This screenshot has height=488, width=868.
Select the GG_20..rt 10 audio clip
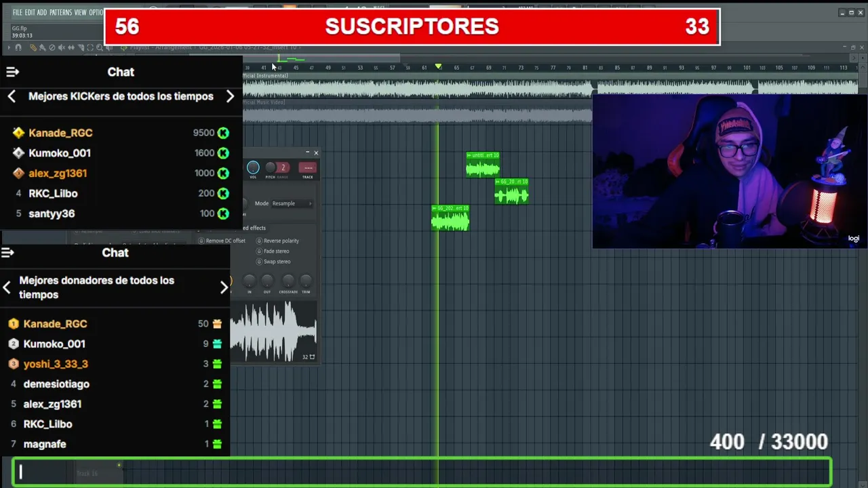[511, 192]
